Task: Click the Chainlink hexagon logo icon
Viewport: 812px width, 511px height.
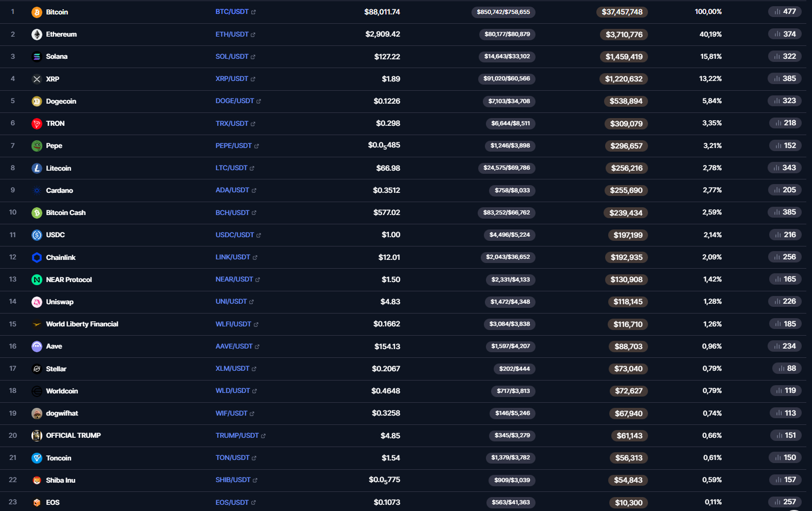Action: (37, 257)
